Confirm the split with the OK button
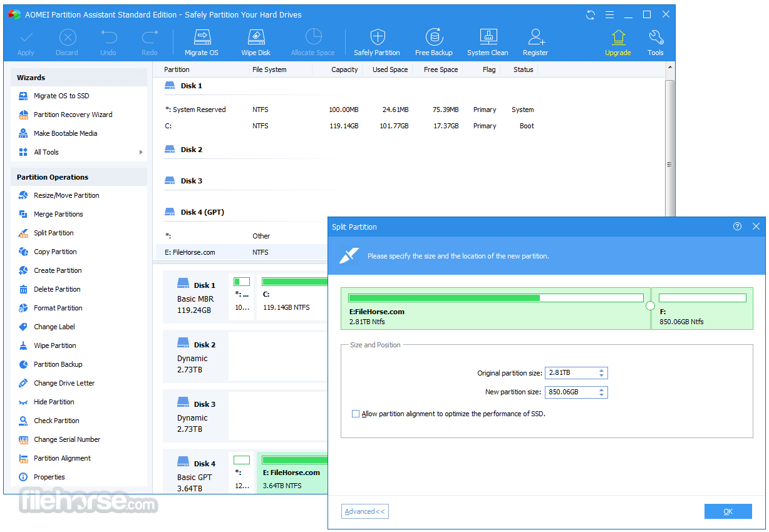769x532 pixels. tap(728, 511)
